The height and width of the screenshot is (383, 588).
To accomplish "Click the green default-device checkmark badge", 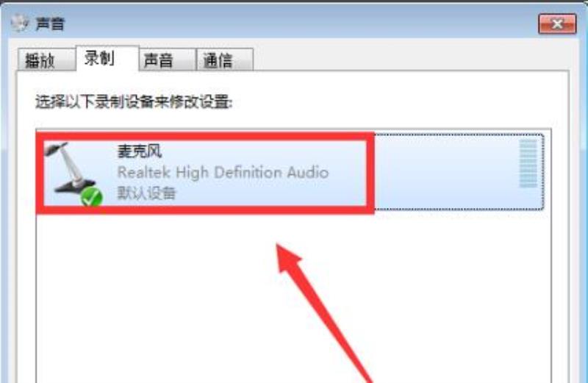I will (x=92, y=197).
